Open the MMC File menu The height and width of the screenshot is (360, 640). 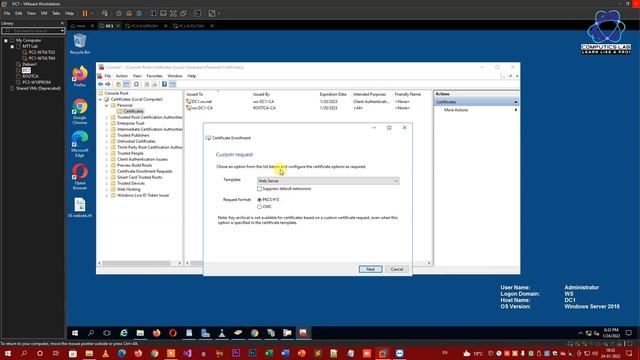click(108, 76)
